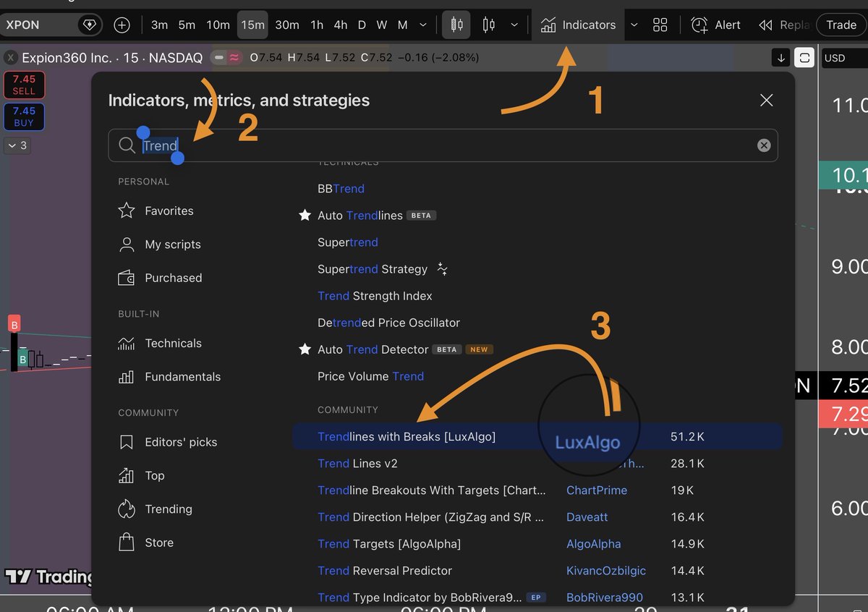Open the Top community scripts
The height and width of the screenshot is (612, 868).
click(x=141, y=475)
